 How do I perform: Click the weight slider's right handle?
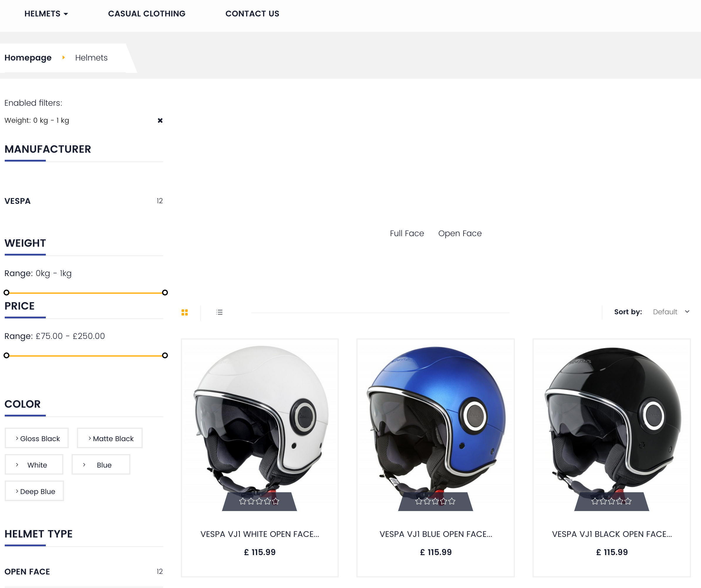pyautogui.click(x=165, y=293)
